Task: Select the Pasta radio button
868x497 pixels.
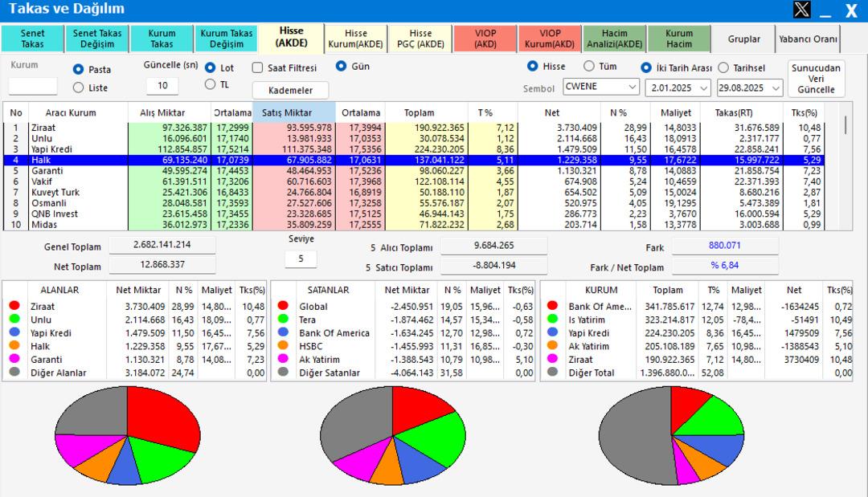Action: [78, 69]
